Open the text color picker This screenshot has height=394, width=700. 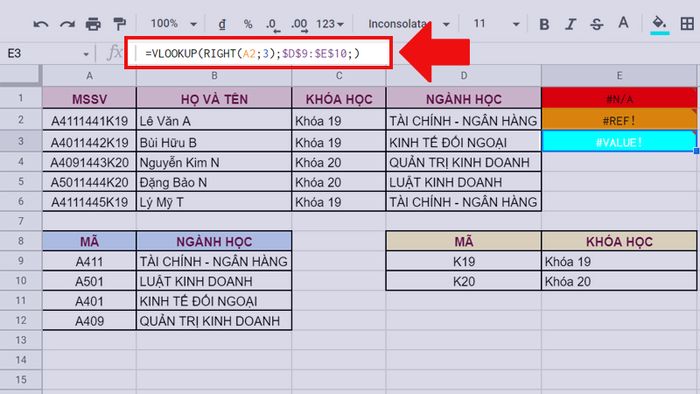pos(623,23)
